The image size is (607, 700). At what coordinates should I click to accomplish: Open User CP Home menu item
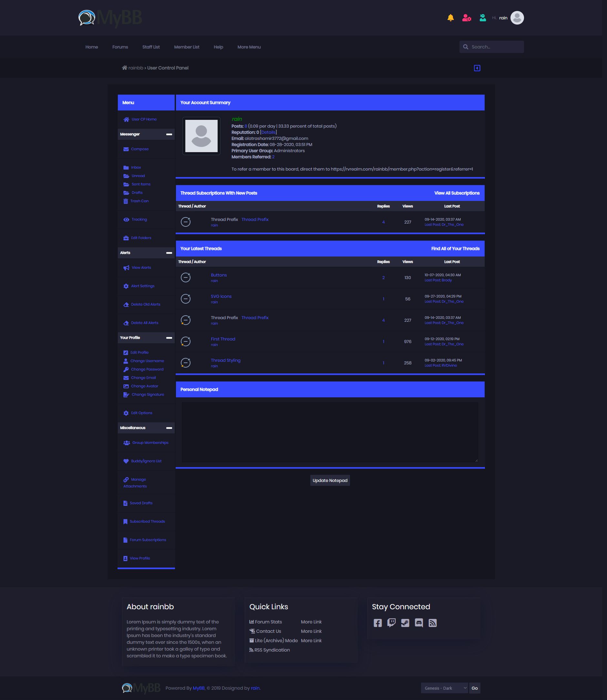144,119
